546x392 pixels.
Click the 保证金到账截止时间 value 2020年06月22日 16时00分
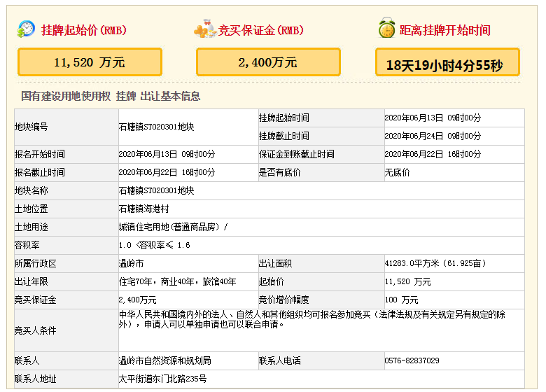(433, 154)
